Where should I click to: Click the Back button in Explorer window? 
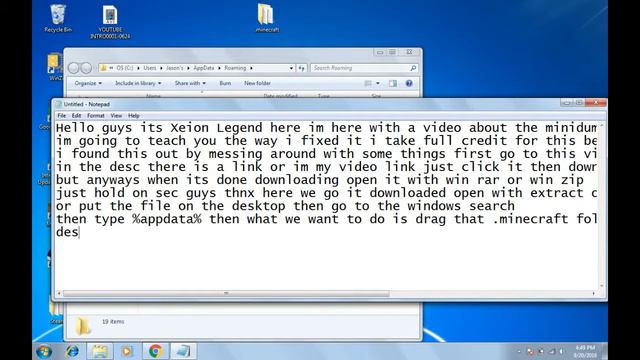pos(73,68)
